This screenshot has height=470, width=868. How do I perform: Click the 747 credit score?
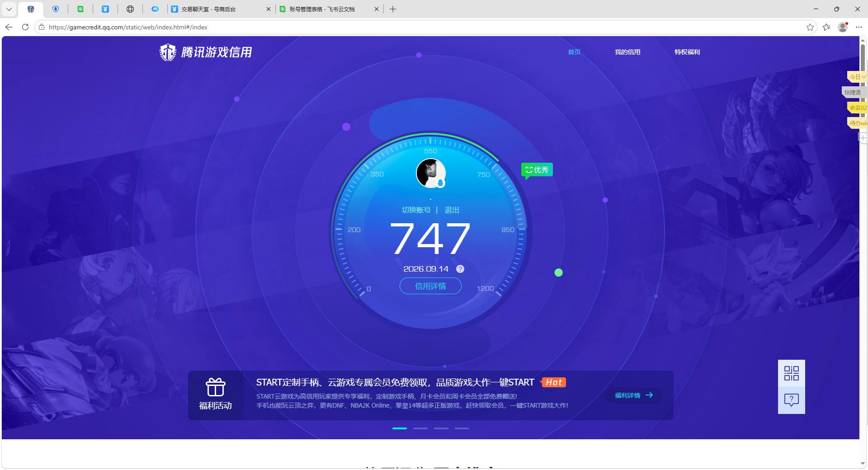click(x=430, y=239)
